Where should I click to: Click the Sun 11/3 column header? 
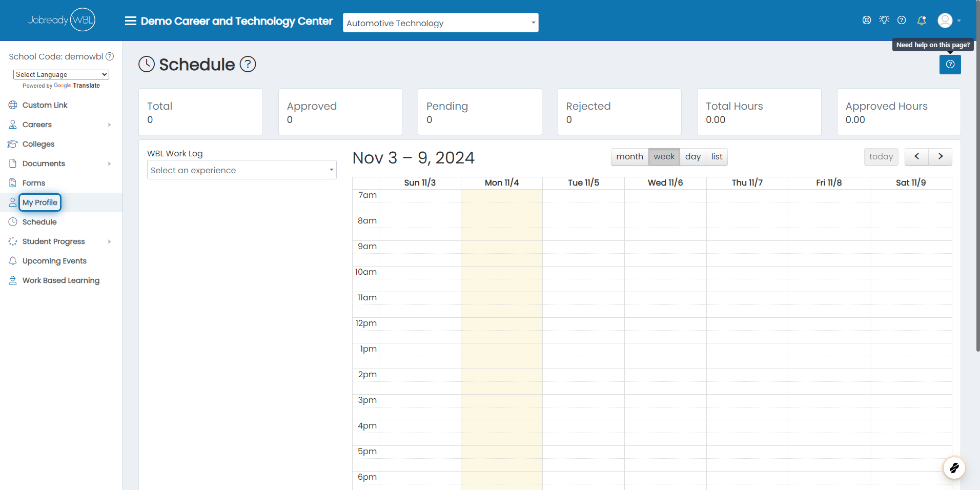click(420, 183)
